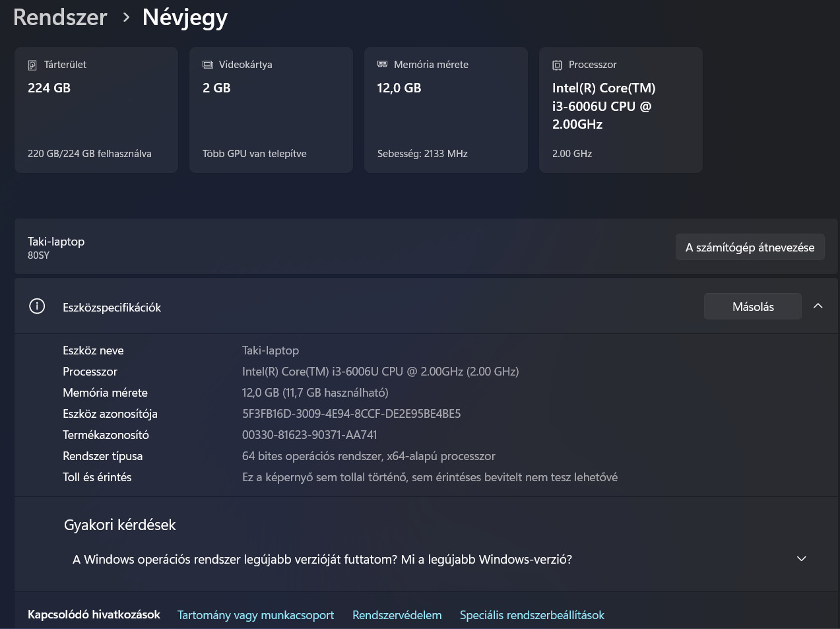
Task: Click the info icon beside Eszközspecifikációk
Action: 37,306
